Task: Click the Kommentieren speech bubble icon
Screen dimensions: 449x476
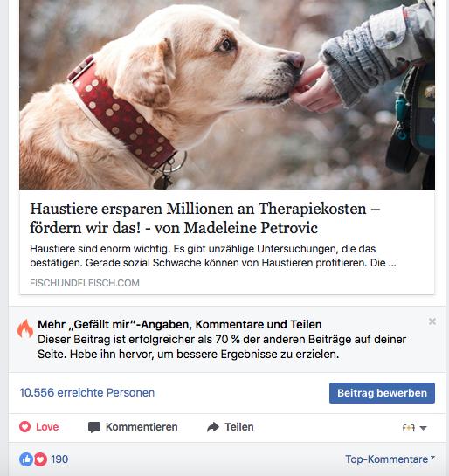Action: [x=94, y=427]
